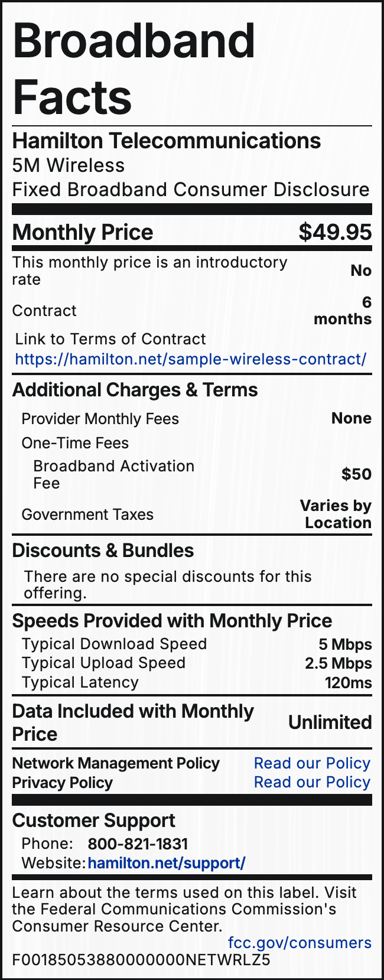Visit the hamilton.net/support/ website link
This screenshot has height=980, width=384.
click(x=166, y=863)
